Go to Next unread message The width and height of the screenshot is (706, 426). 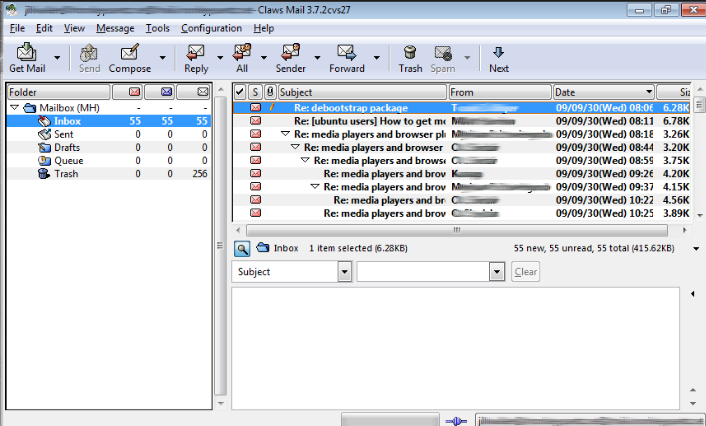498,58
